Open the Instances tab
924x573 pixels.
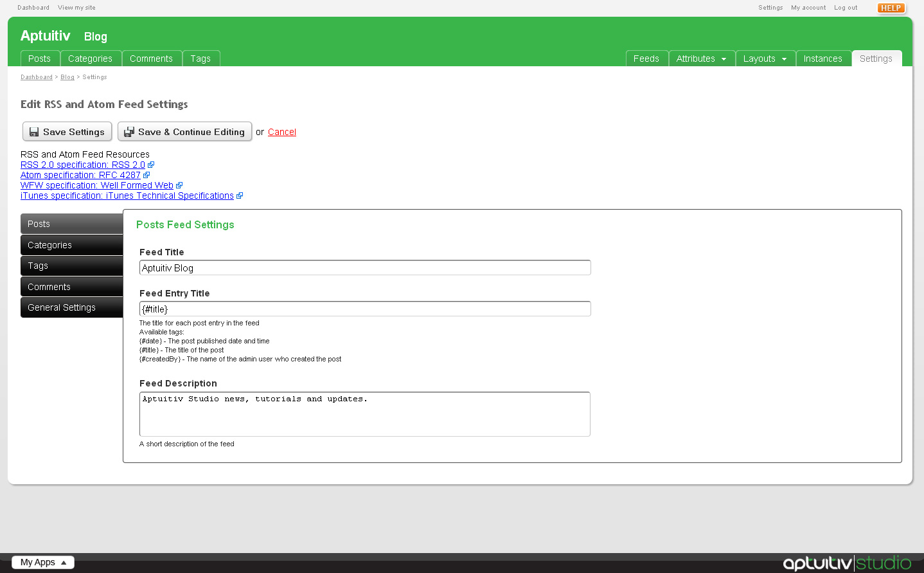[x=822, y=59]
